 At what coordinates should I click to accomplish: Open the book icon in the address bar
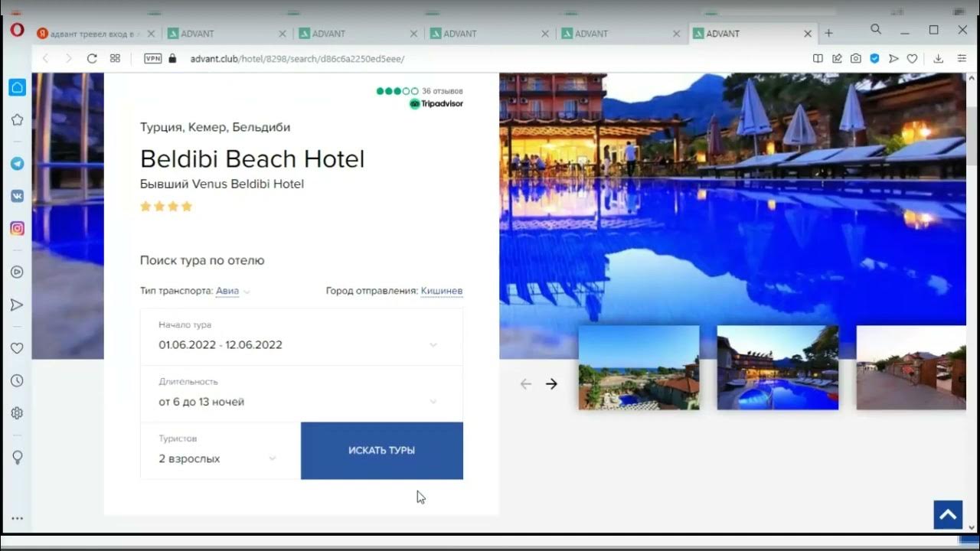(818, 58)
